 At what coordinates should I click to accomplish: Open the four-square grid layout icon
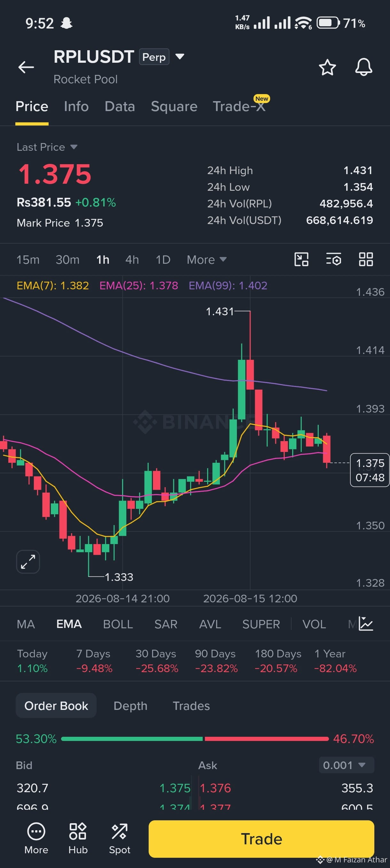point(366,260)
